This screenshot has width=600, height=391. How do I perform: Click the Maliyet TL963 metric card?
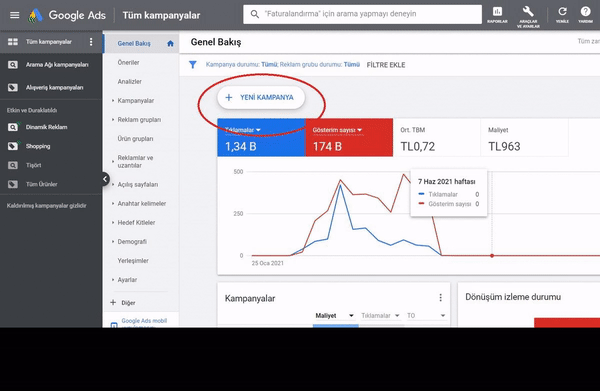[524, 138]
